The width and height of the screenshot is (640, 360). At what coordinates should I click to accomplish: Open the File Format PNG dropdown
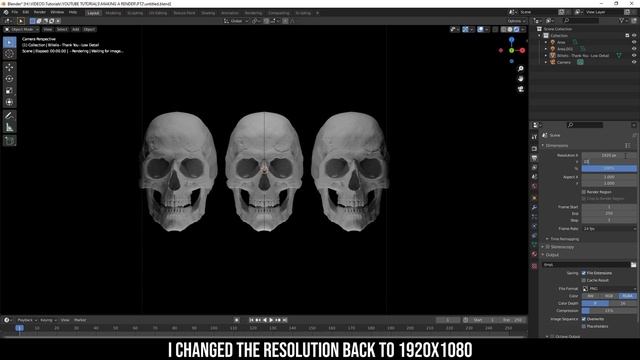[609, 289]
